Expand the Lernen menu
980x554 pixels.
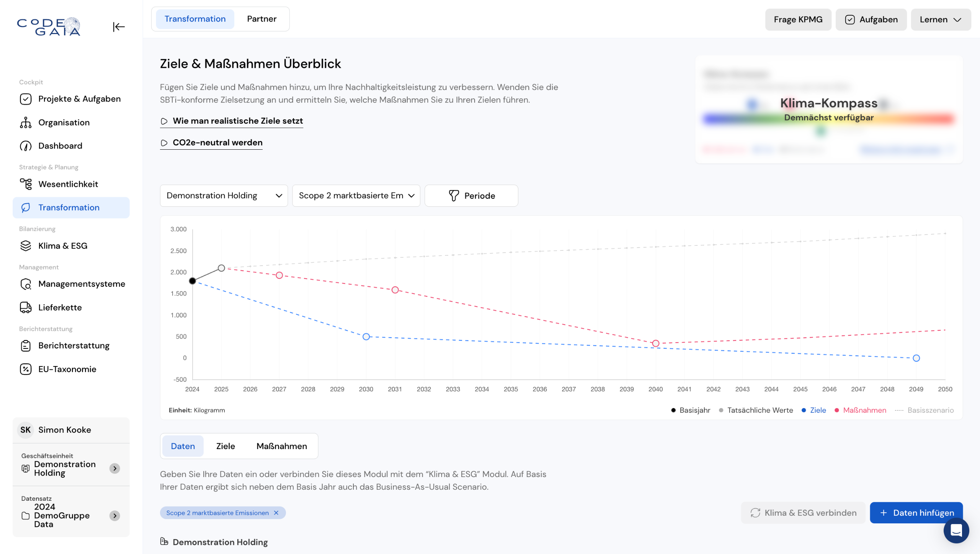(x=940, y=20)
